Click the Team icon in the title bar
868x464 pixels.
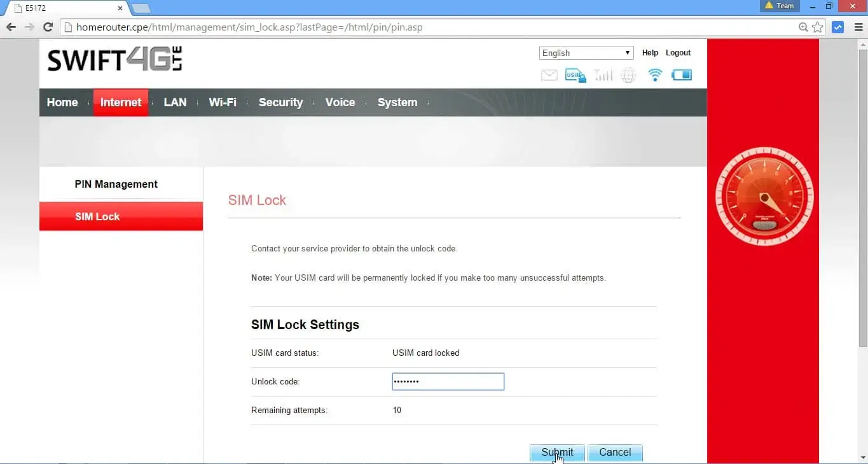point(779,6)
